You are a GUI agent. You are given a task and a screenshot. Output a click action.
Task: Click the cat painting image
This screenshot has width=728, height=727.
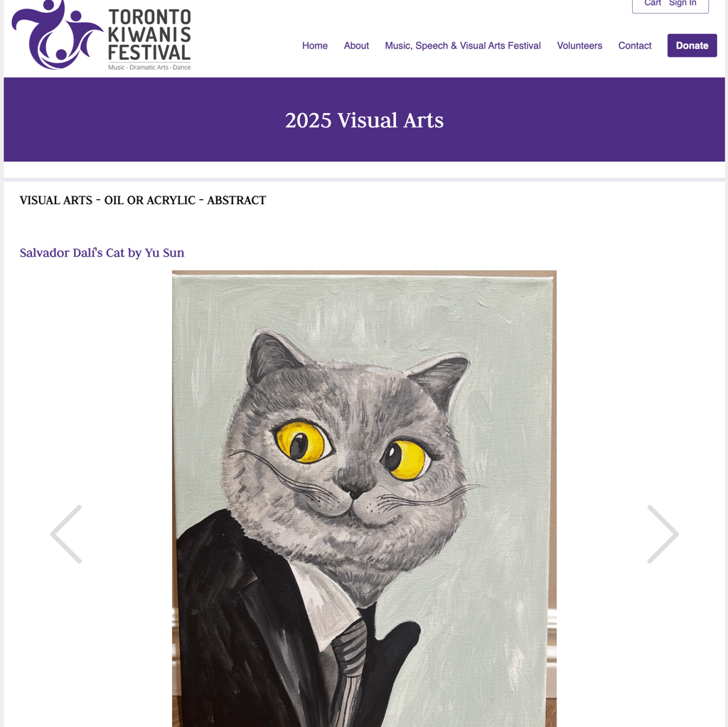364,499
